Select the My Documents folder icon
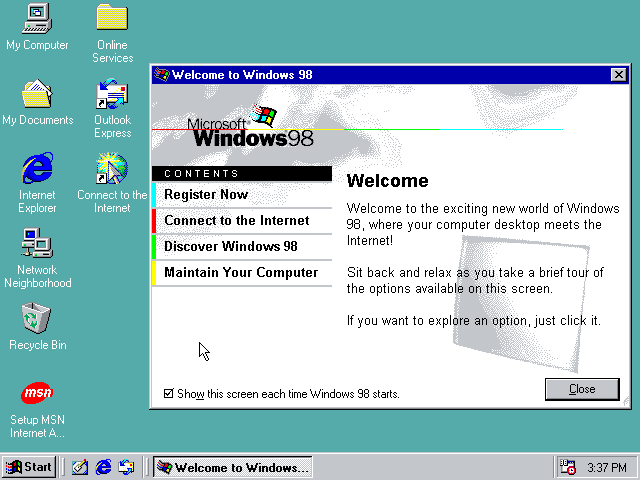 pyautogui.click(x=37, y=94)
